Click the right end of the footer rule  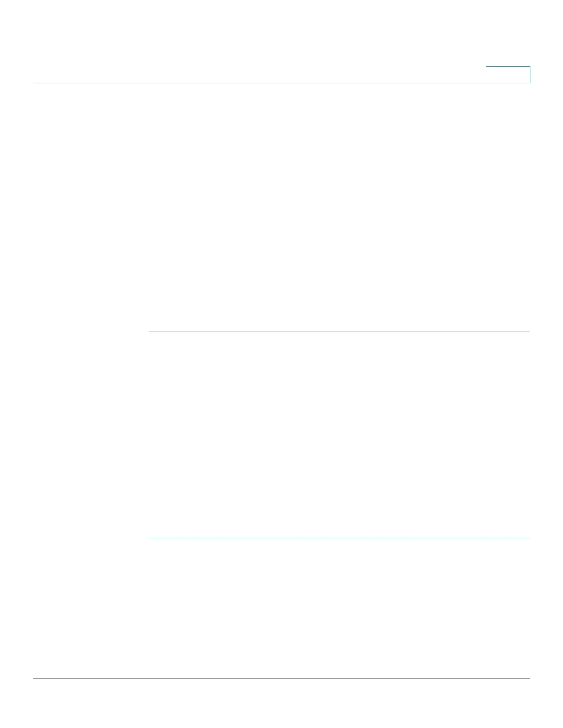coord(527,678)
